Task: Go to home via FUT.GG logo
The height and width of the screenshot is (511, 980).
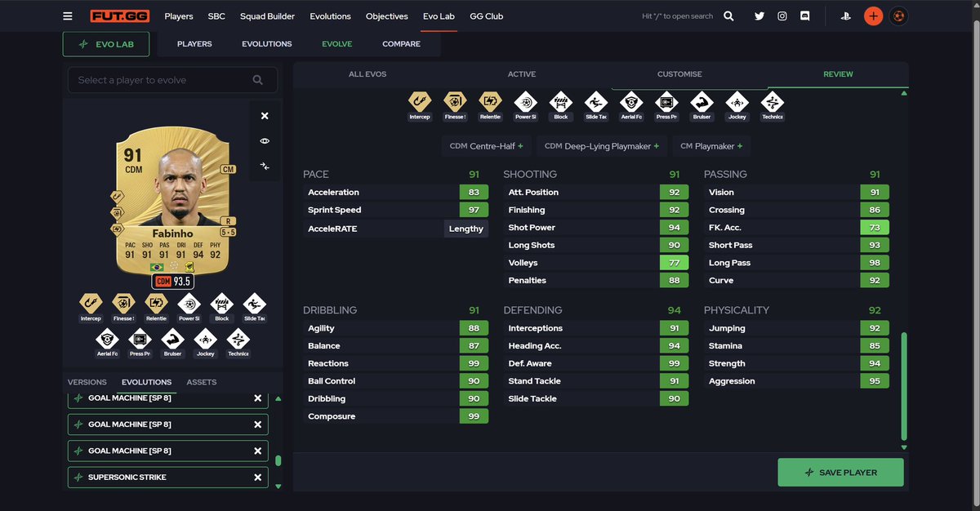Action: (118, 16)
